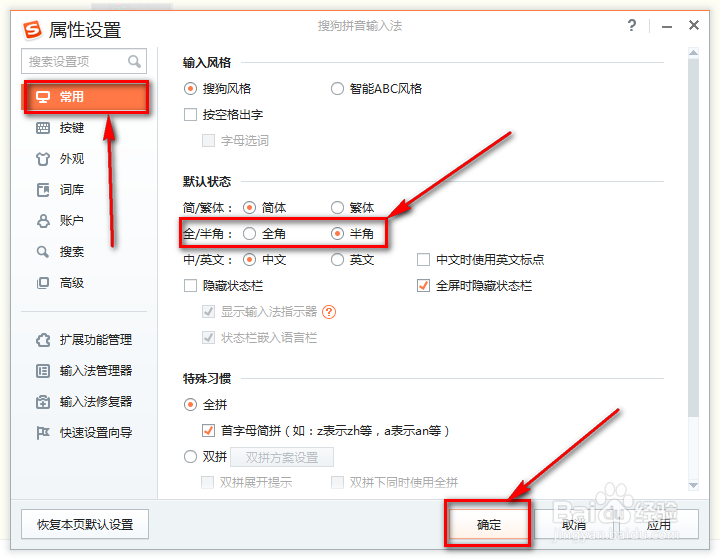This screenshot has width=720, height=560.
Task: Enable 中文时使用英文标点
Action: (x=423, y=260)
